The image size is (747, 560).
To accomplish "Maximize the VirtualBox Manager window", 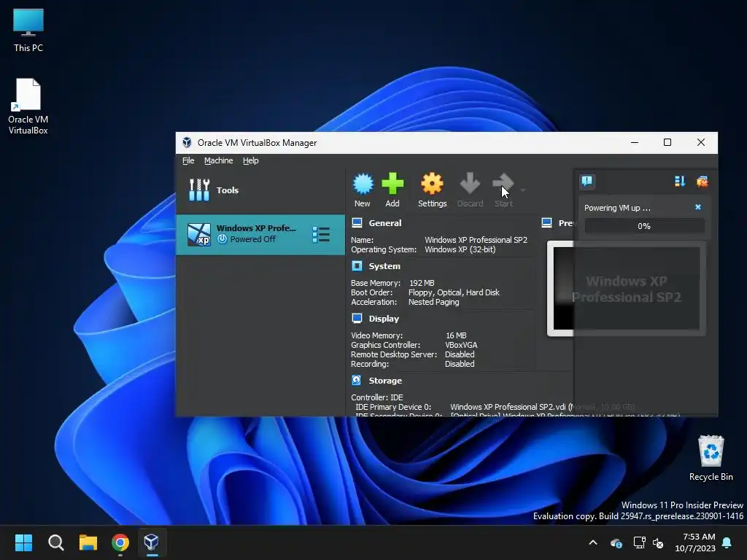I will [667, 142].
